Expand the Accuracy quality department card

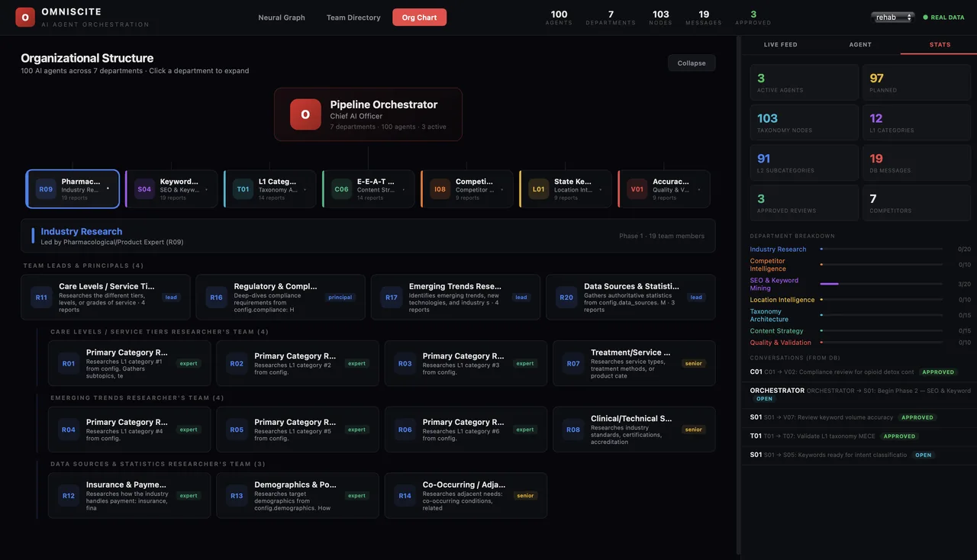coord(664,189)
